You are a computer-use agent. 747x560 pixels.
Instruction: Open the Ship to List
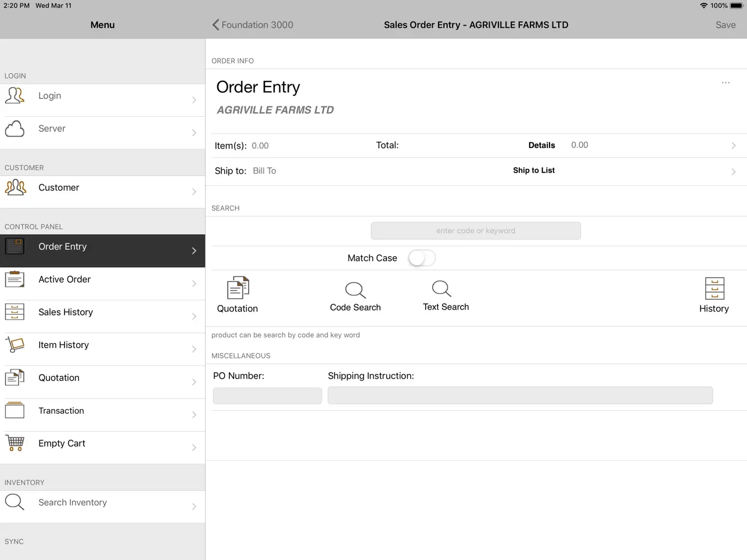[x=534, y=170]
